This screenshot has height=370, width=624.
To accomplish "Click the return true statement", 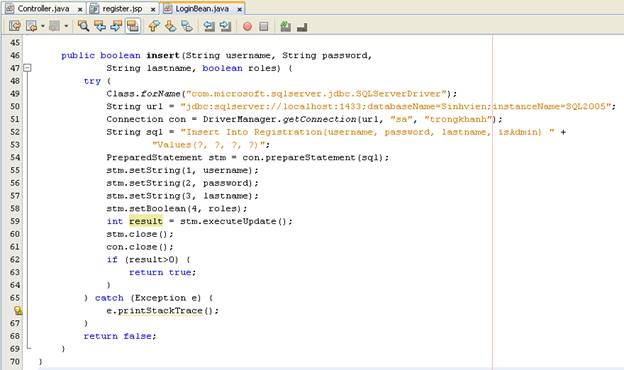I will coord(162,272).
